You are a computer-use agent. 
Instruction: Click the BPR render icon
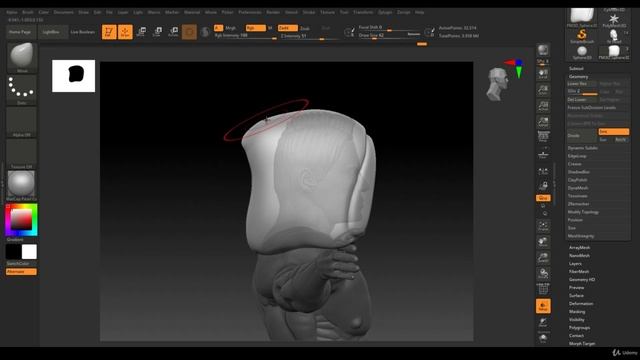coord(543,51)
